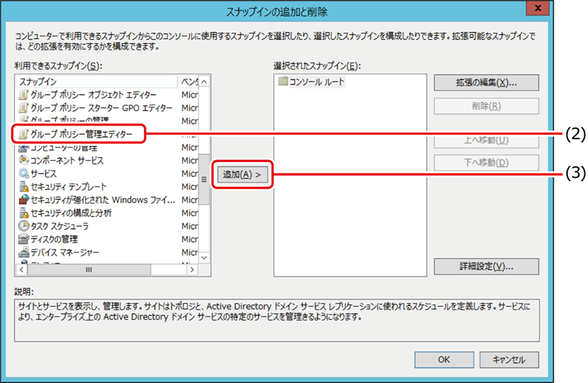Select グループ ポリシー スターター GPO エディター text
This screenshot has height=383, width=588.
tap(101, 108)
